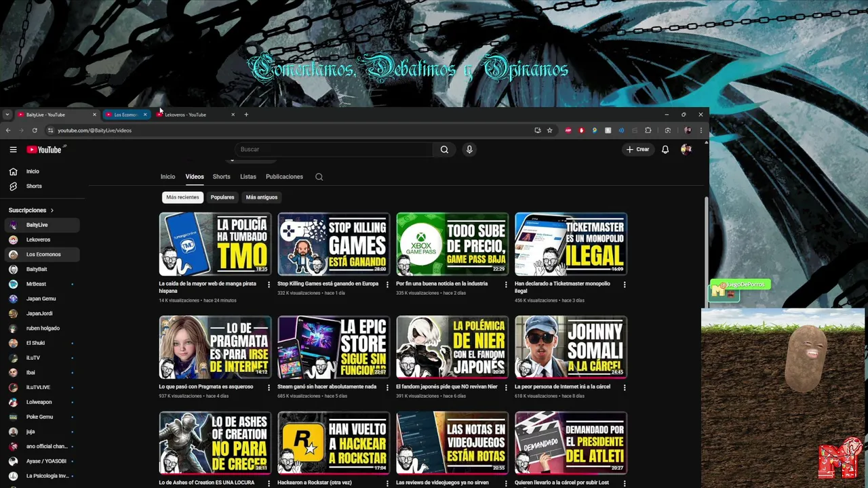Open Lolweapon subscription in sidebar
This screenshot has width=868, height=488.
click(x=43, y=402)
